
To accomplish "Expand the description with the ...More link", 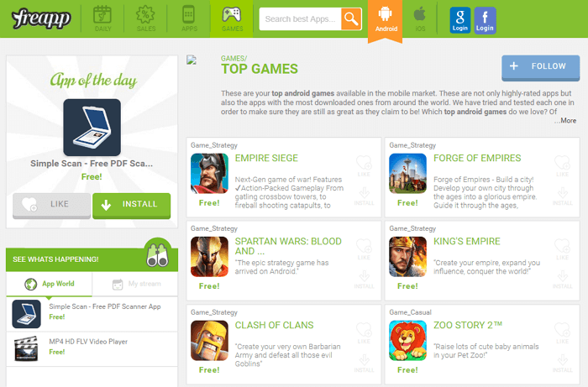I will [565, 121].
